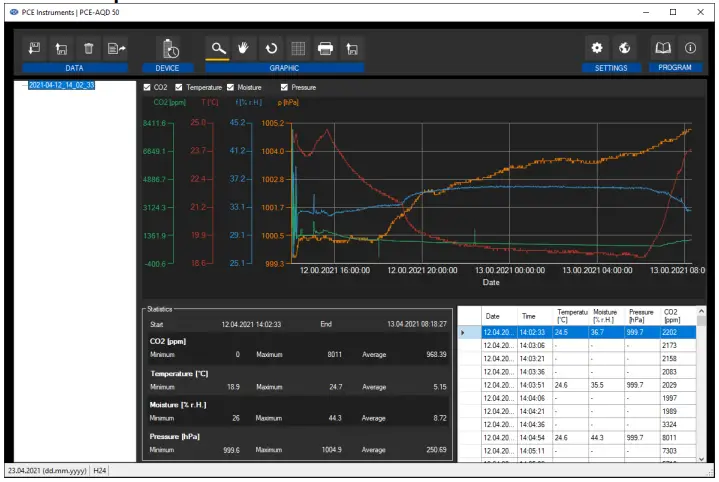Click the table scrollbar up arrow
Image resolution: width=719 pixels, height=482 pixels.
coord(701,311)
